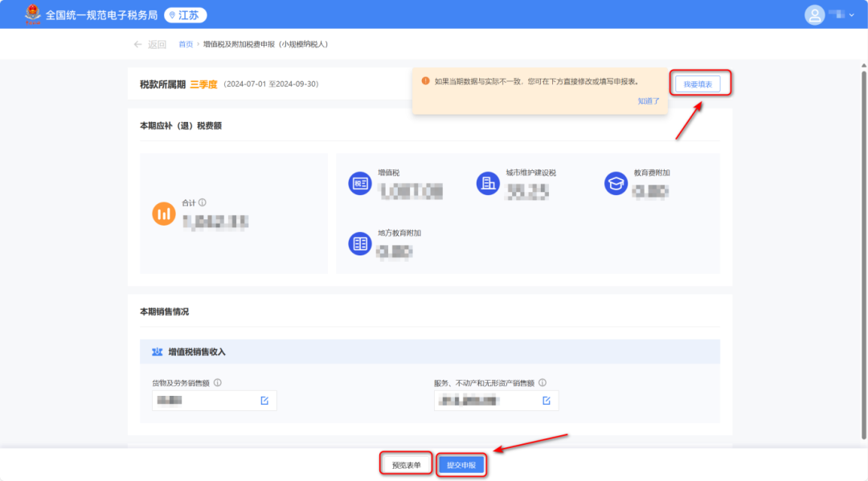
Task: Click the 增值税销售收入 section icon
Action: 157,351
